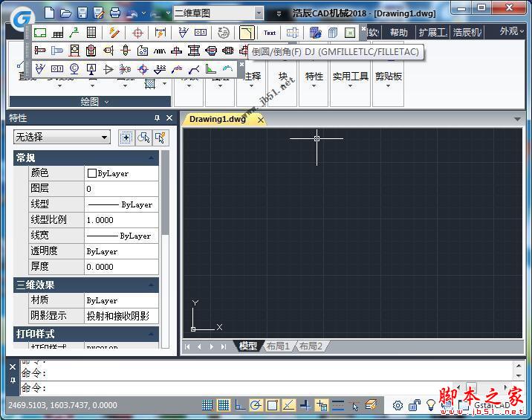Screen dimensions: 532x420
Task: Switch to the 布局1 layout tab
Action: tap(278, 346)
